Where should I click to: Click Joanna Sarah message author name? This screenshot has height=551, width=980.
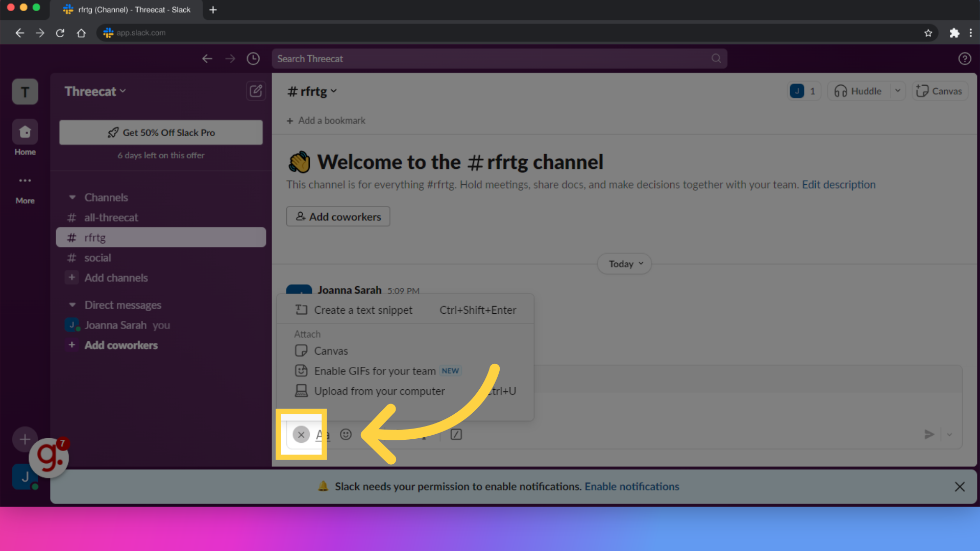[350, 290]
